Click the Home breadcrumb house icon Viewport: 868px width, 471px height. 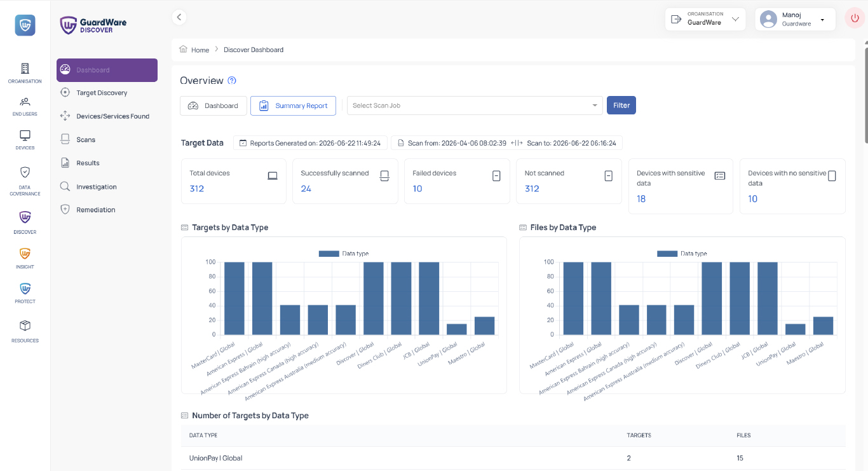click(x=183, y=50)
